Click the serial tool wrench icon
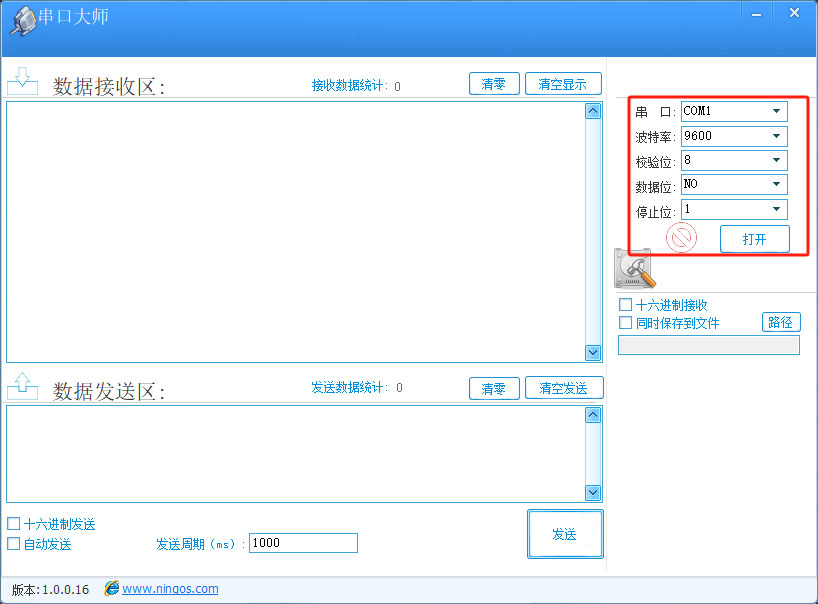The width and height of the screenshot is (818, 604). pos(633,268)
